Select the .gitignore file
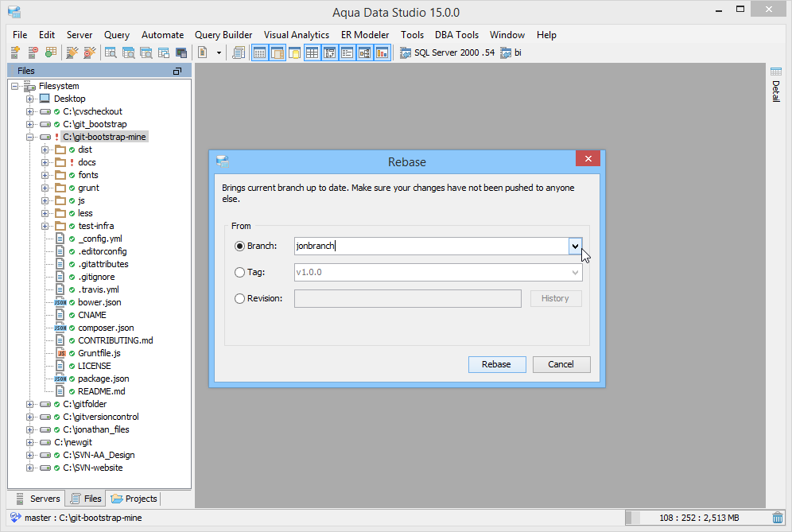 tap(96, 277)
